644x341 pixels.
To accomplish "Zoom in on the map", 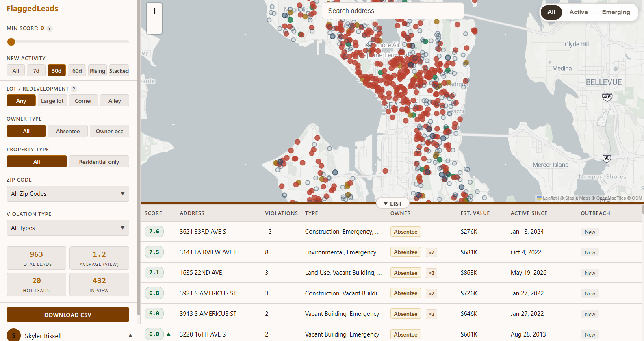I will tap(154, 11).
